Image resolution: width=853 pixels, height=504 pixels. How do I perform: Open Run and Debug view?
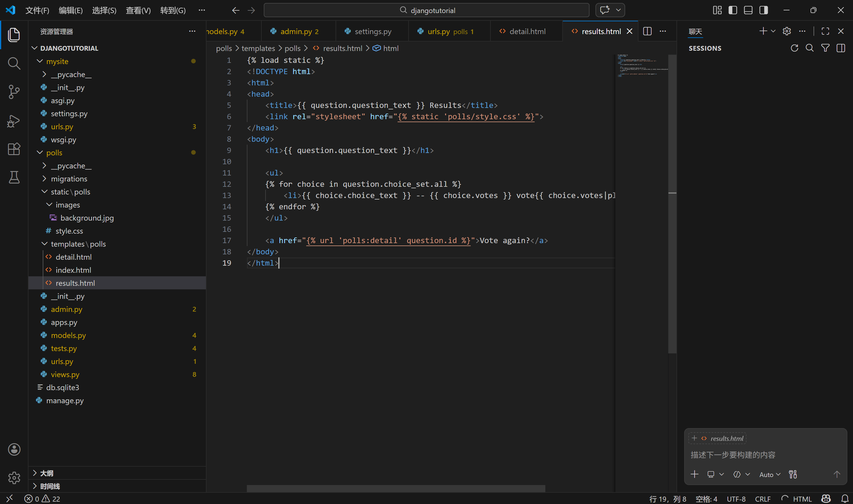(x=14, y=121)
